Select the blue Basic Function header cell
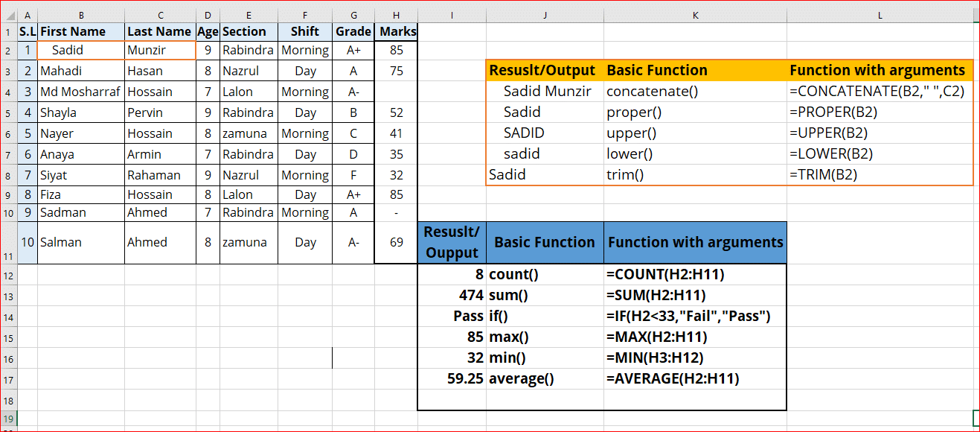Screen dimensions: 980x432 544,242
